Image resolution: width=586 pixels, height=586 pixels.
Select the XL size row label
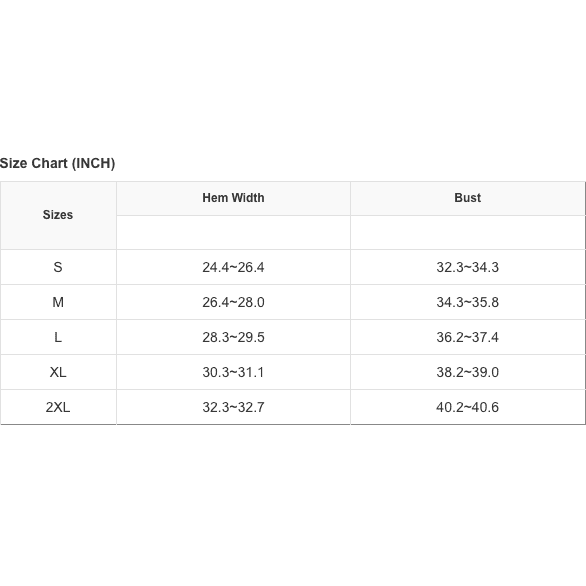(x=58, y=372)
